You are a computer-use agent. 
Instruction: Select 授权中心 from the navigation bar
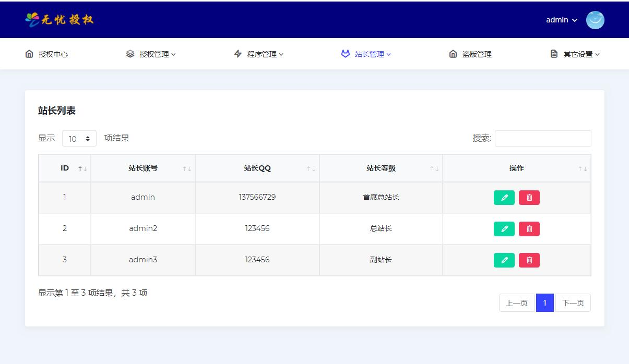click(x=47, y=54)
